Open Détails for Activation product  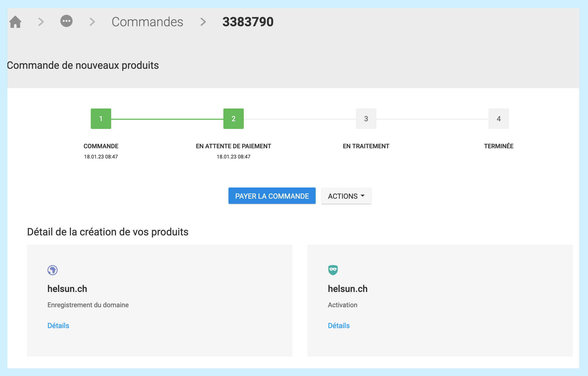coord(339,326)
